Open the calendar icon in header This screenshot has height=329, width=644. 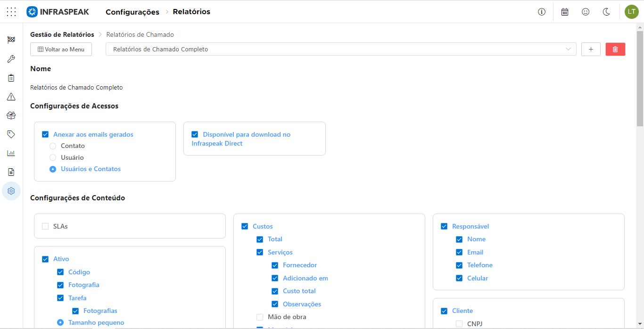tap(565, 12)
